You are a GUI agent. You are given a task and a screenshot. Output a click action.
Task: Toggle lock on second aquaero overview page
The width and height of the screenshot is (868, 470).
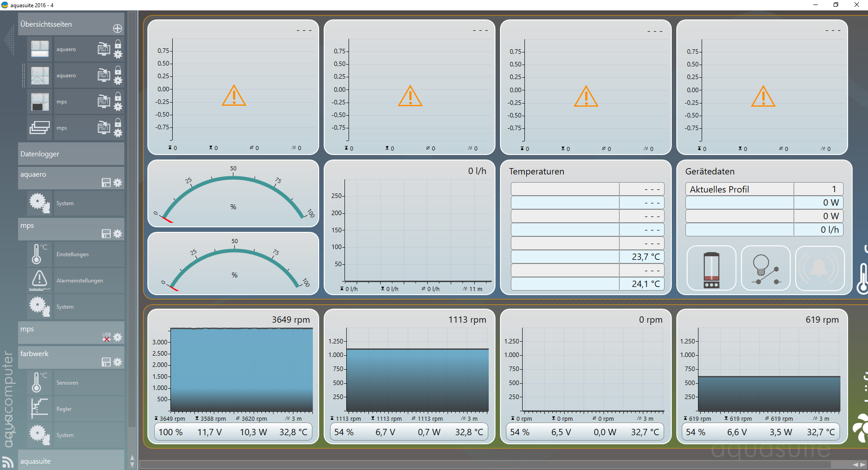pos(118,70)
